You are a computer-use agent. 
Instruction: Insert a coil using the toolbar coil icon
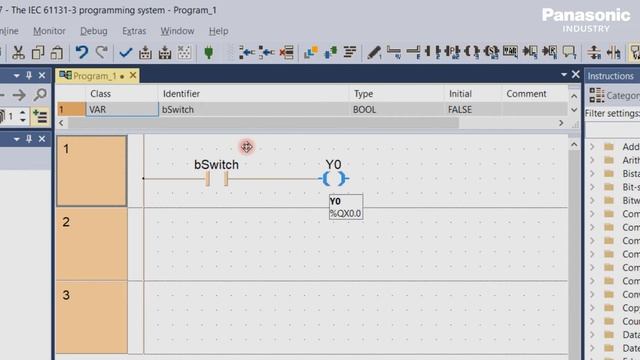(x=472, y=52)
